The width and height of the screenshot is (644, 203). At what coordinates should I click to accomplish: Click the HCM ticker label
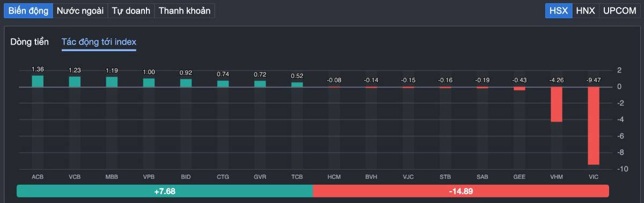pyautogui.click(x=334, y=177)
